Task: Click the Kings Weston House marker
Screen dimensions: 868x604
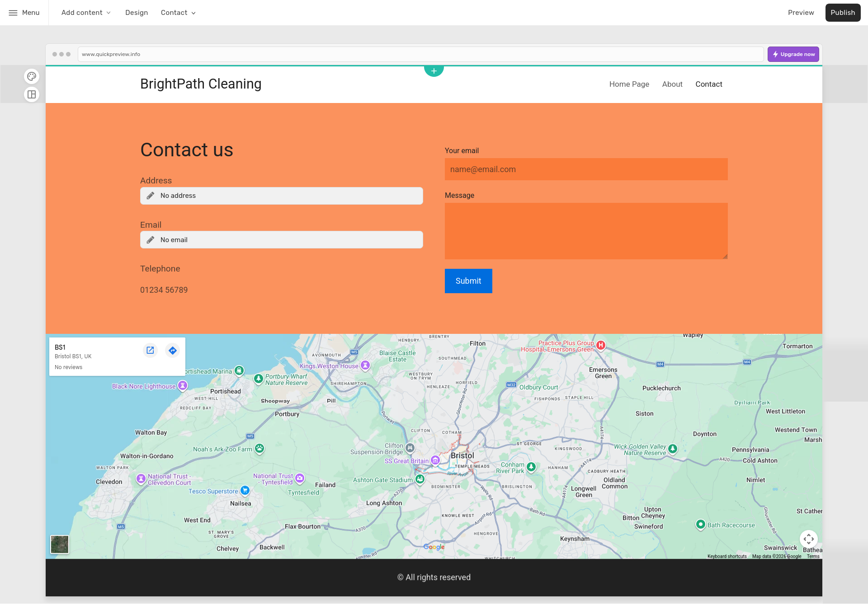Action: (x=365, y=365)
